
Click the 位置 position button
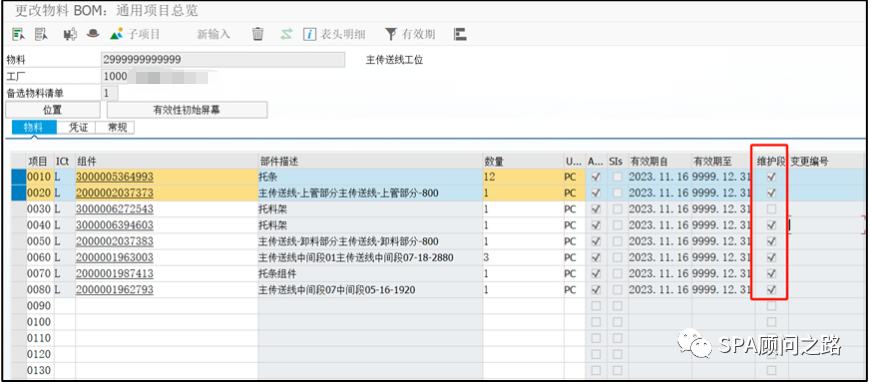click(53, 110)
